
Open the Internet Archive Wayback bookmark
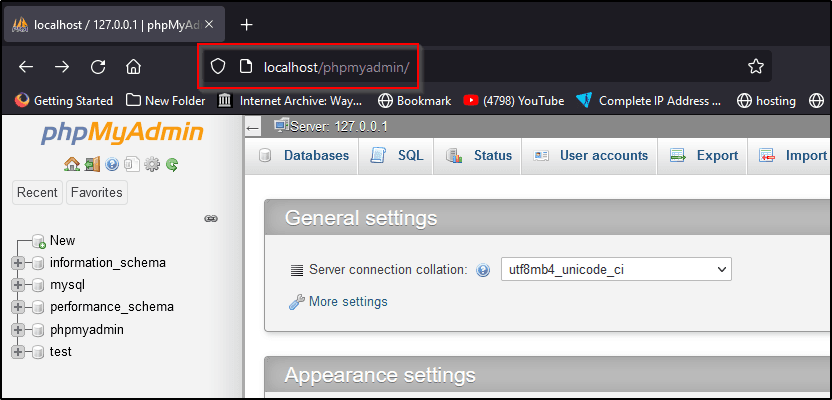point(290,101)
